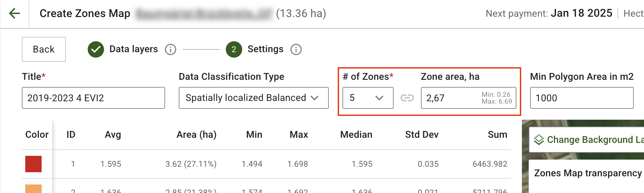The height and width of the screenshot is (193, 644).
Task: Click the Change Background layers icon
Action: click(x=539, y=140)
